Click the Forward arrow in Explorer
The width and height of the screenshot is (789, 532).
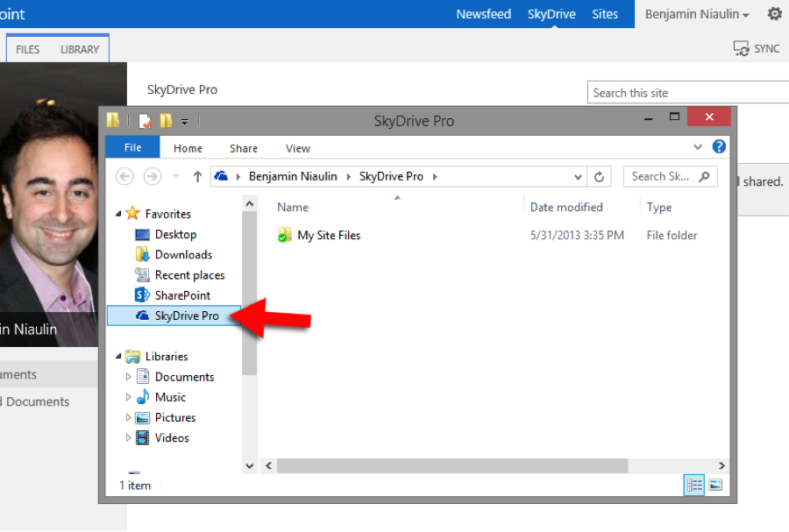pos(153,176)
